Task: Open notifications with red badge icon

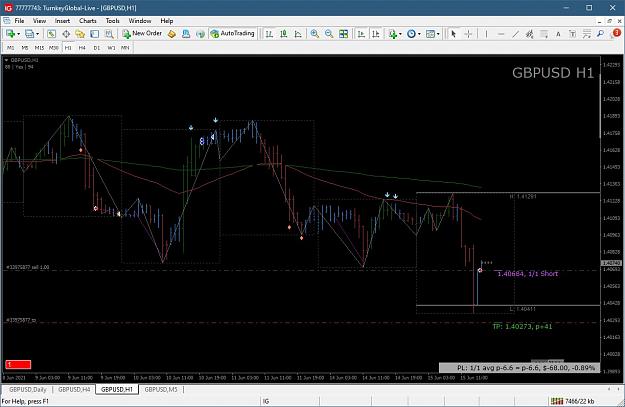Action: pyautogui.click(x=616, y=33)
